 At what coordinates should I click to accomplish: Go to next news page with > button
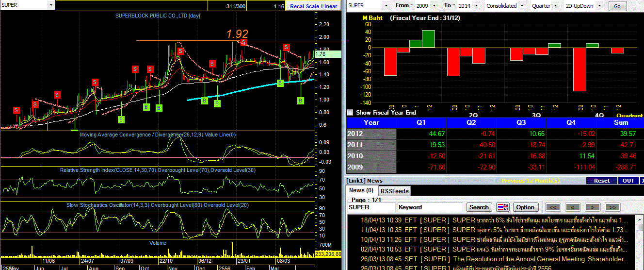[x=593, y=207]
